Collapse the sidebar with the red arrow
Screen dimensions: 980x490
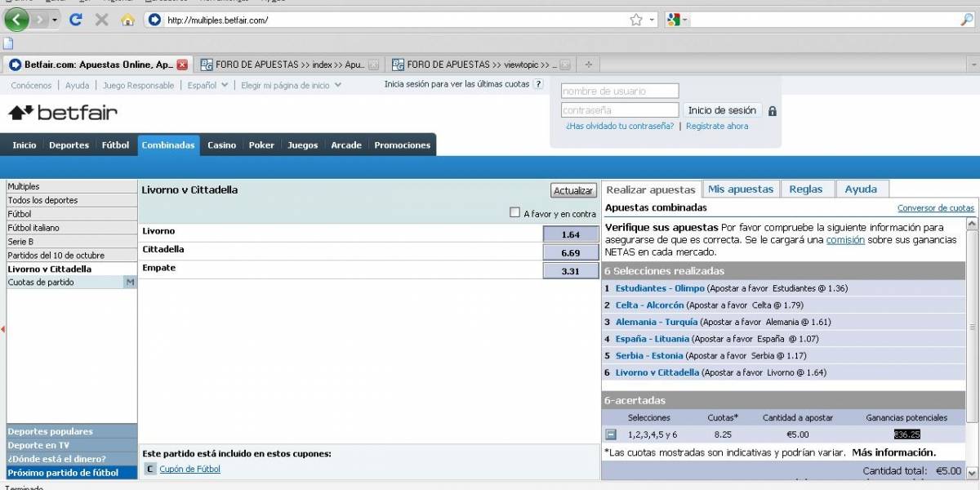click(2, 329)
